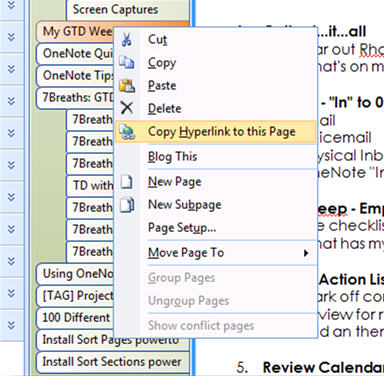
Task: Click the greyed Show conflict pages entry
Action: tap(216, 326)
